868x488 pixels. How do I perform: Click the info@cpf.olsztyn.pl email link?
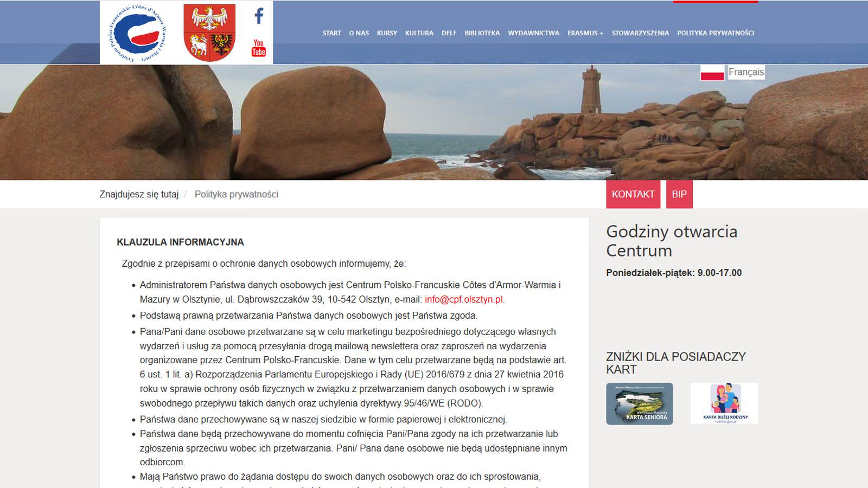464,299
